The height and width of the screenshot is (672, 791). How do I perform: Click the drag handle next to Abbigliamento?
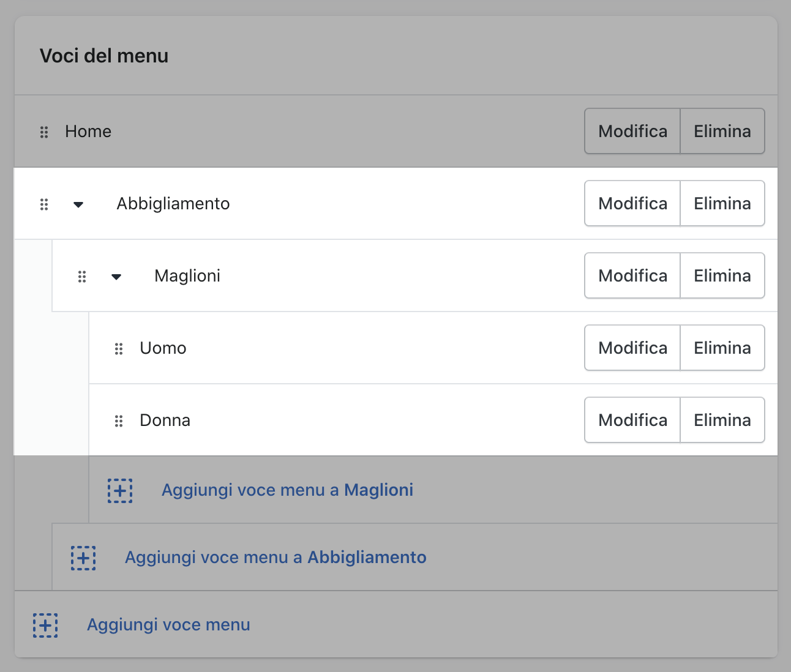[44, 204]
